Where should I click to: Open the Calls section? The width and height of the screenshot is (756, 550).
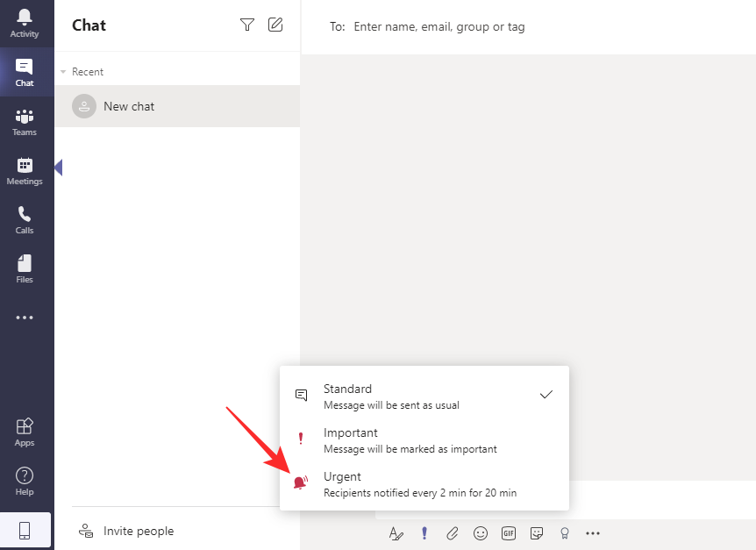(x=25, y=219)
